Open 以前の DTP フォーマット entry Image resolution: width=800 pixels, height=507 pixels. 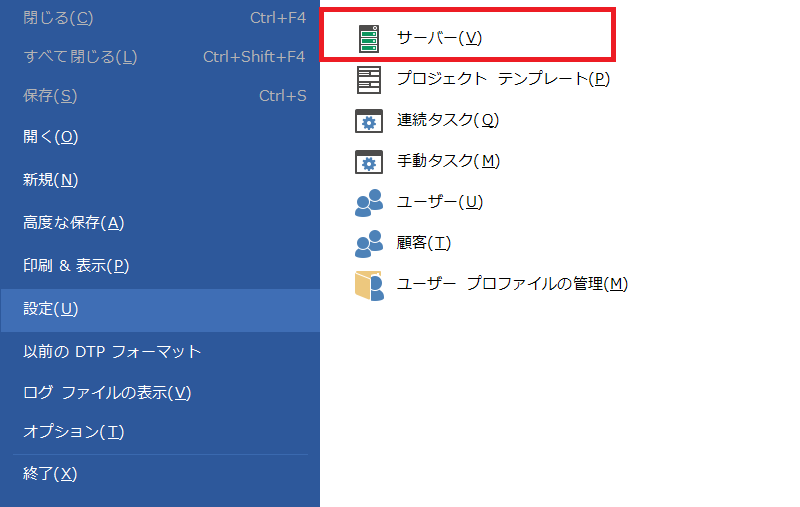coord(112,352)
